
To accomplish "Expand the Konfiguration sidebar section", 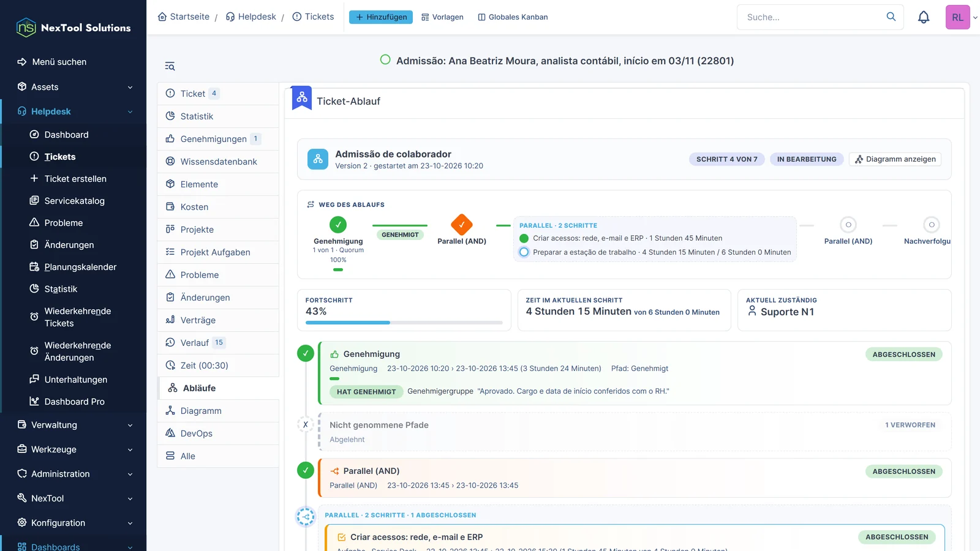I will pyautogui.click(x=73, y=523).
